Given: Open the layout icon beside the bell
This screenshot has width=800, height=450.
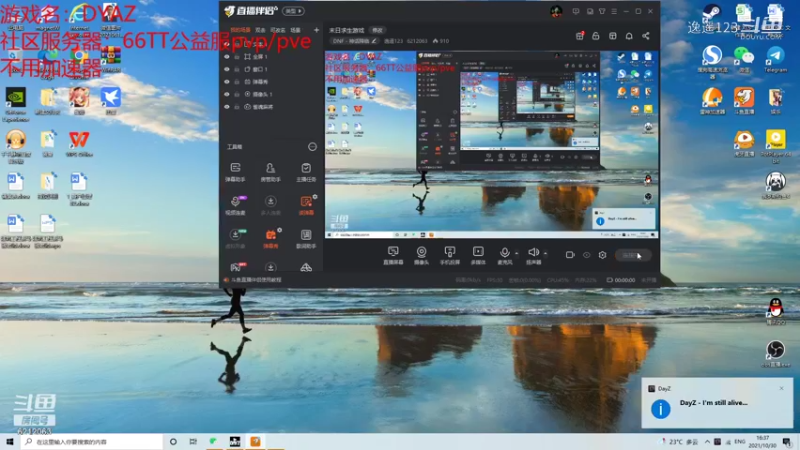Looking at the screenshot, I should pyautogui.click(x=613, y=36).
